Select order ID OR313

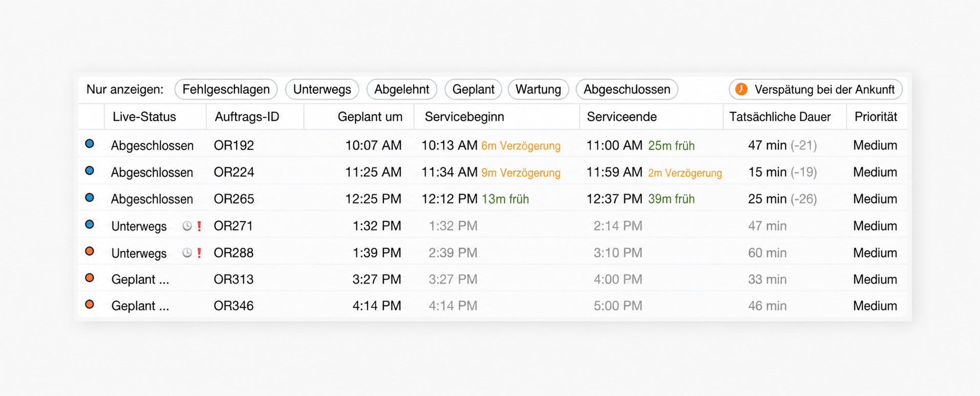point(234,279)
